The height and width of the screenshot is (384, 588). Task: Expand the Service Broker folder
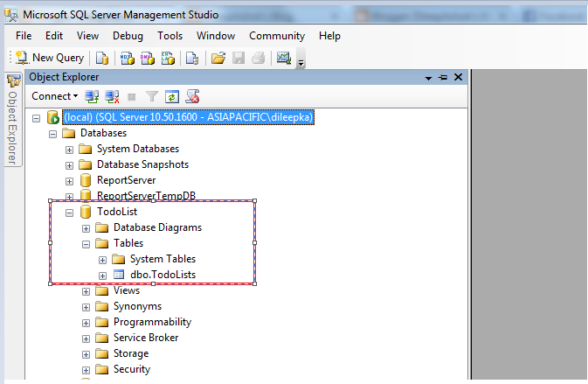pyautogui.click(x=86, y=339)
